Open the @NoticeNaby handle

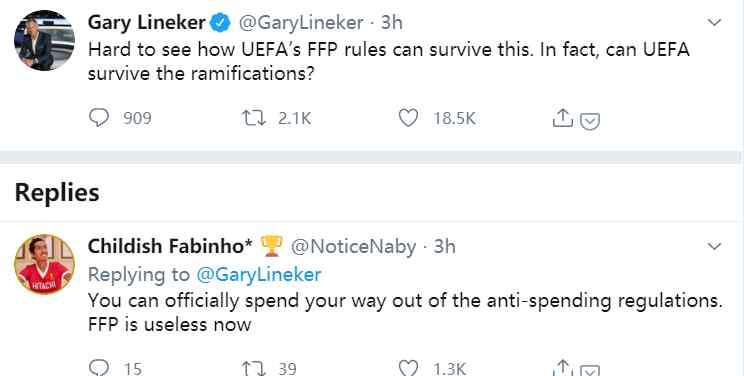[353, 246]
